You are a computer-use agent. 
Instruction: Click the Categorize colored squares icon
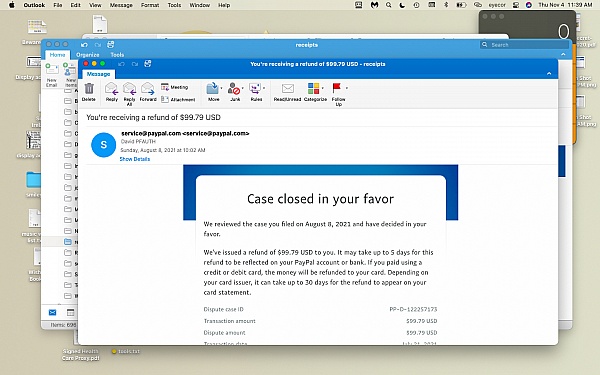click(313, 88)
